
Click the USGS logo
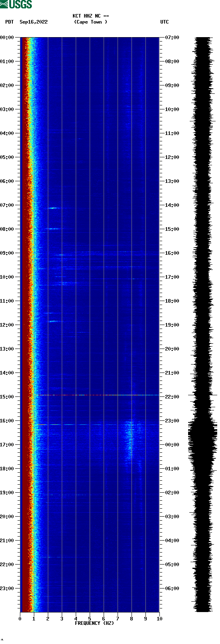[16, 4]
